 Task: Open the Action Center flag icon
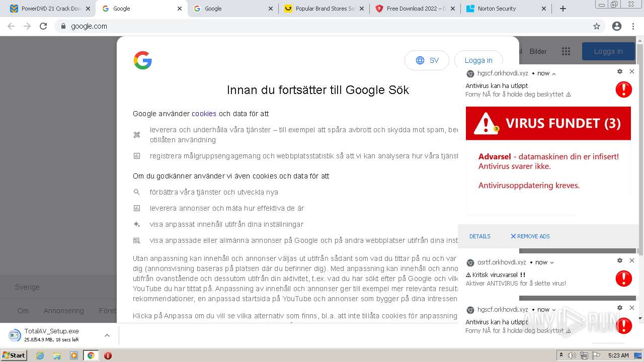pyautogui.click(x=596, y=355)
